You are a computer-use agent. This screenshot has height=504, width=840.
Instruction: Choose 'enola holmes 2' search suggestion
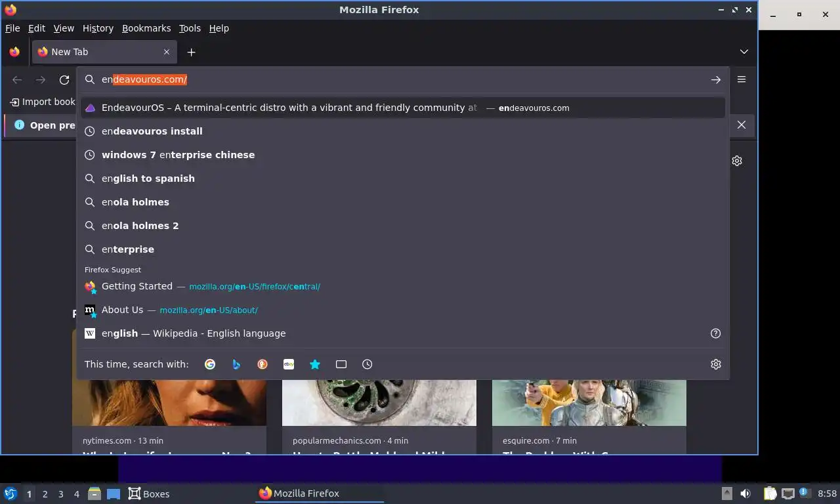point(403,226)
